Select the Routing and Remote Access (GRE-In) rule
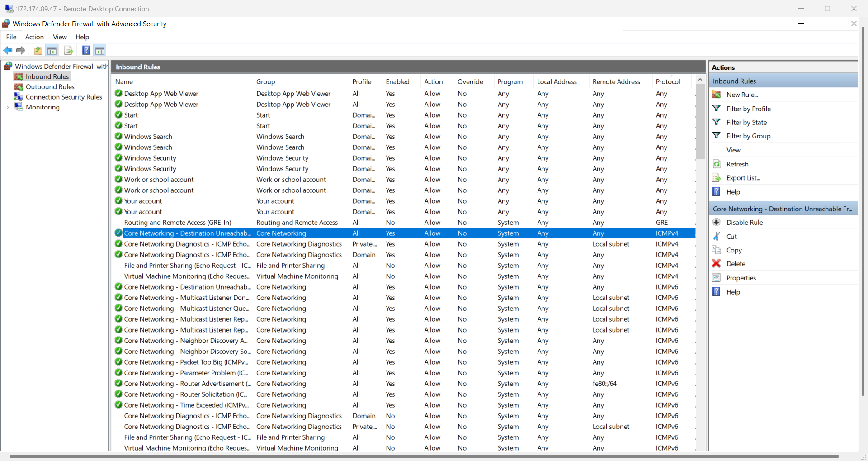The width and height of the screenshot is (868, 461). pos(403,223)
